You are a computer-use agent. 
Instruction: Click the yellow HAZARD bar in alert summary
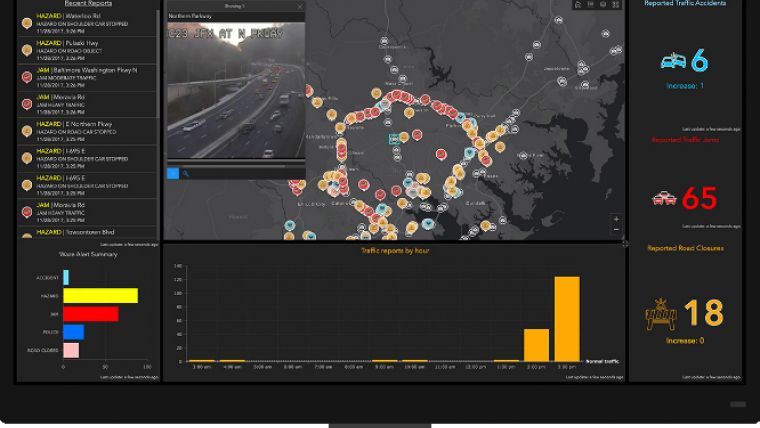[100, 296]
